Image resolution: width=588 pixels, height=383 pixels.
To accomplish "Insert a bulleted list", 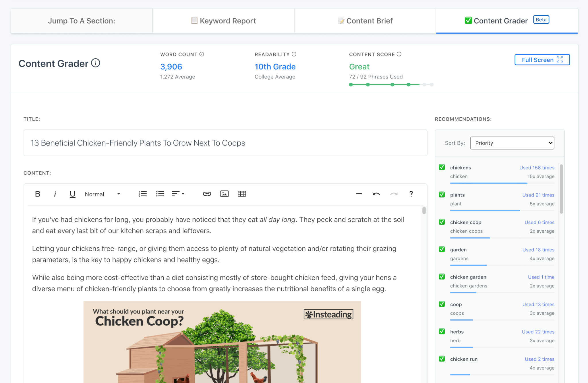I will 160,194.
